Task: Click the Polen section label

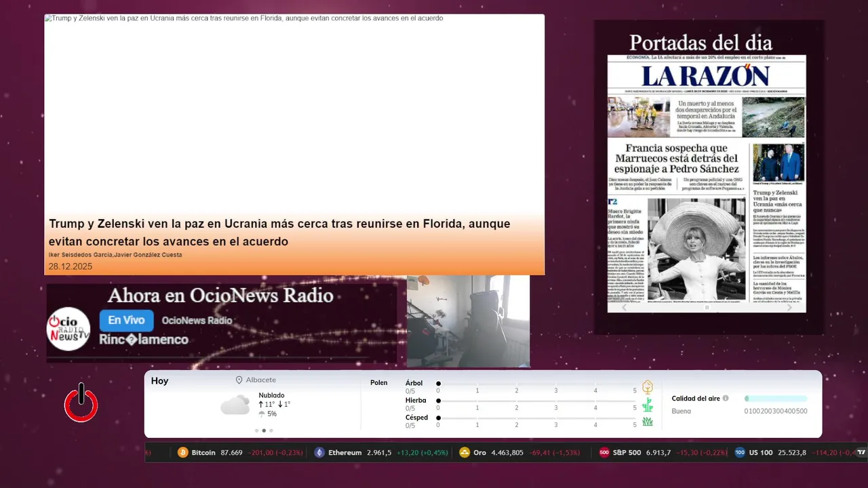Action: pos(379,383)
